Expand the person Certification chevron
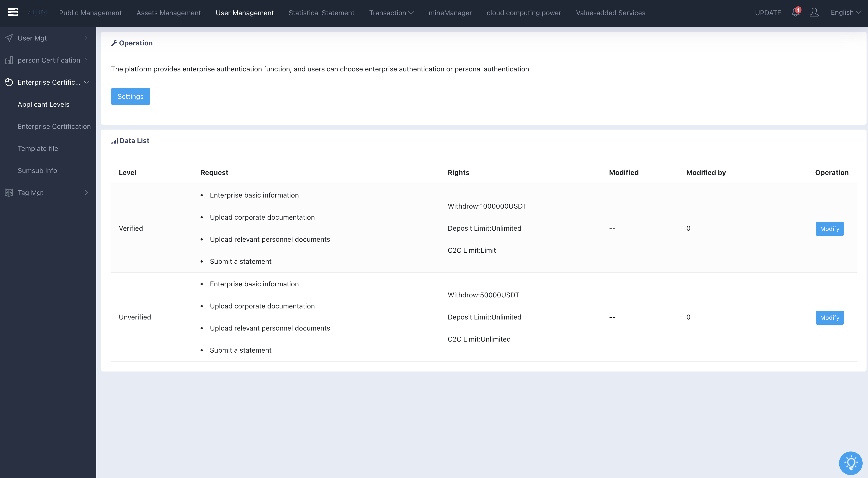The image size is (868, 478). 86,60
